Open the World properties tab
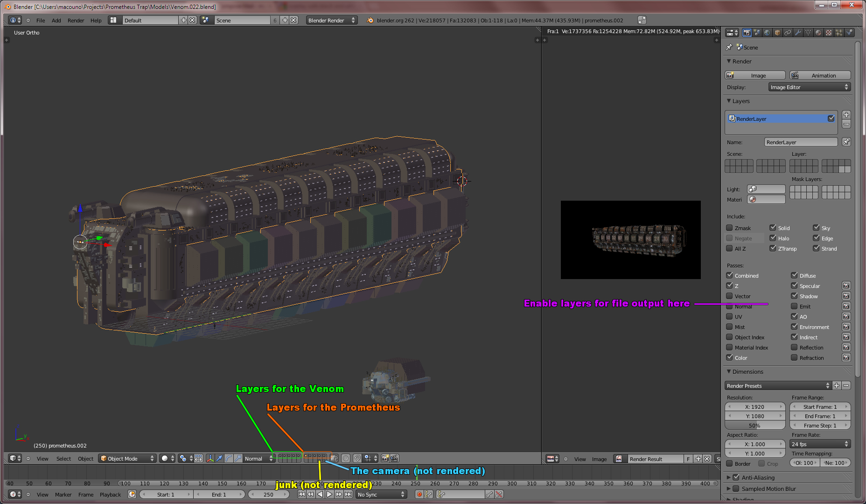This screenshot has width=866, height=504. [767, 33]
